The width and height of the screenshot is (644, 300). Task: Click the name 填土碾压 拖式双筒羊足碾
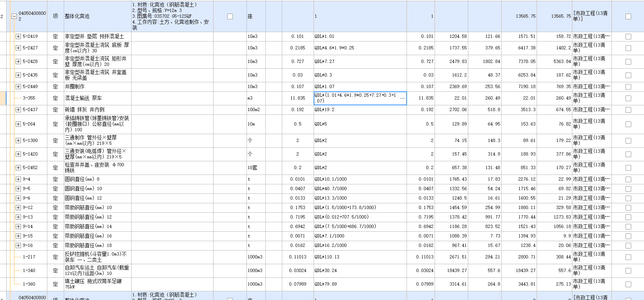coord(97,284)
